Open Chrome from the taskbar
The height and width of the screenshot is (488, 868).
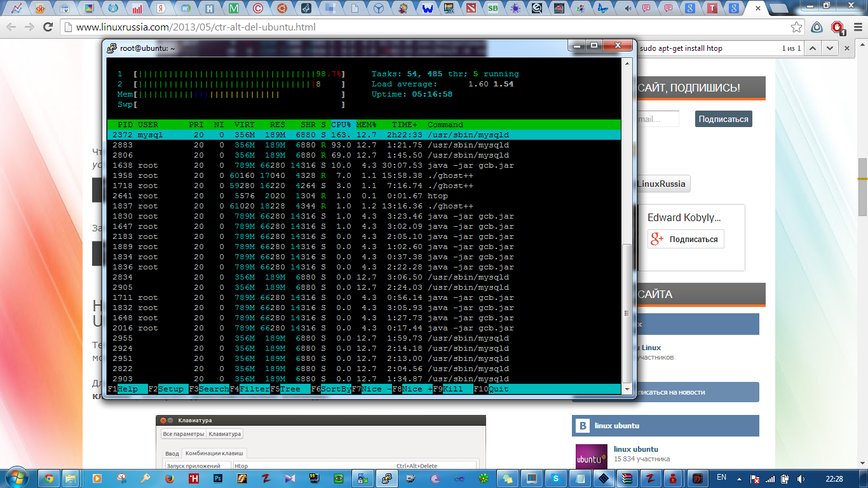(x=49, y=478)
